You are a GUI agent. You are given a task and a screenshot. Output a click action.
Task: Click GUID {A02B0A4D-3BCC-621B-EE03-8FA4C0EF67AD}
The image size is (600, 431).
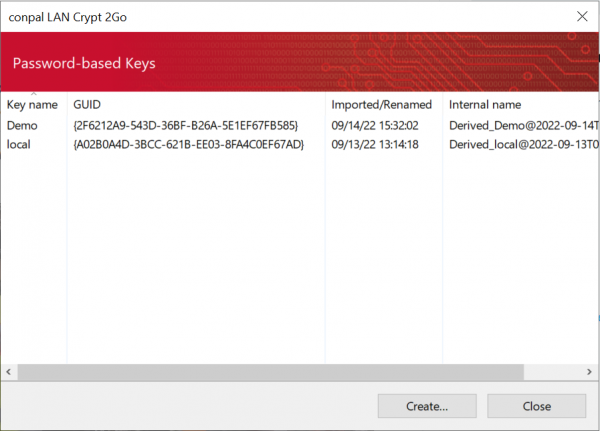tap(189, 144)
